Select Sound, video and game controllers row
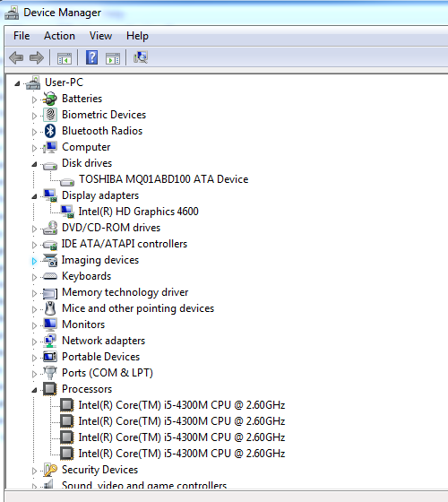The height and width of the screenshot is (502, 448). coord(144,485)
